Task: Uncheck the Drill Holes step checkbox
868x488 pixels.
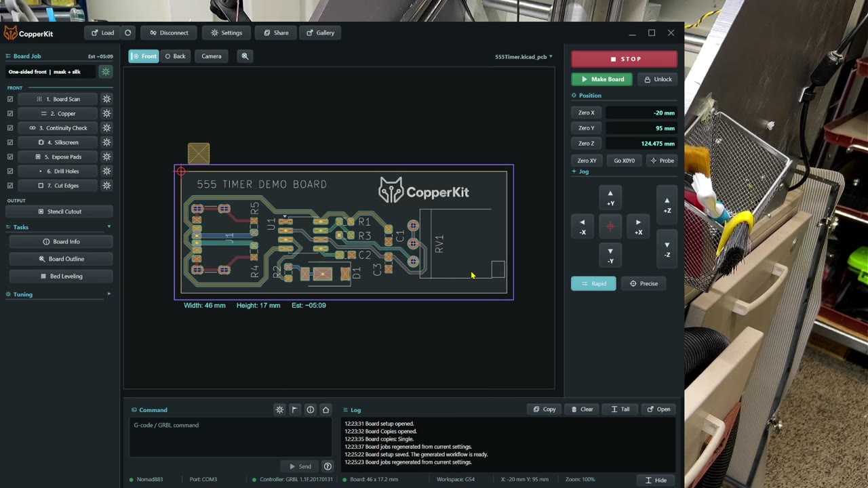Action: [10, 171]
